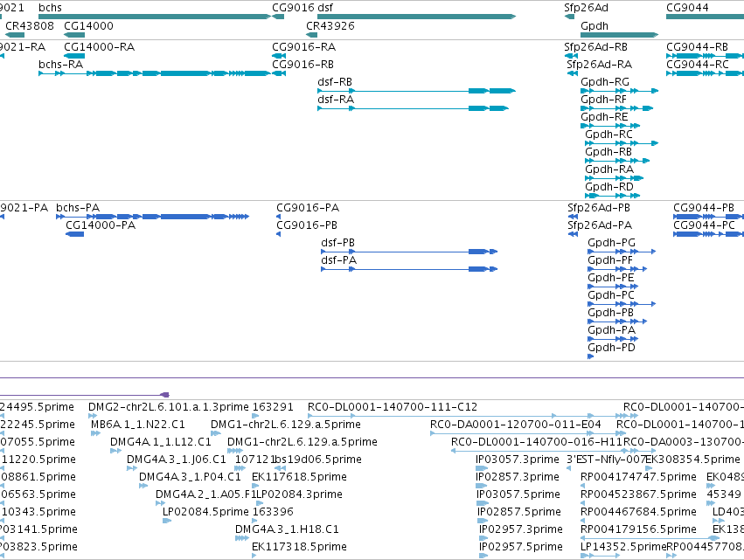The width and height of the screenshot is (744, 560).
Task: Select the Sfp26Ad-RA transcript label
Action: (x=599, y=65)
